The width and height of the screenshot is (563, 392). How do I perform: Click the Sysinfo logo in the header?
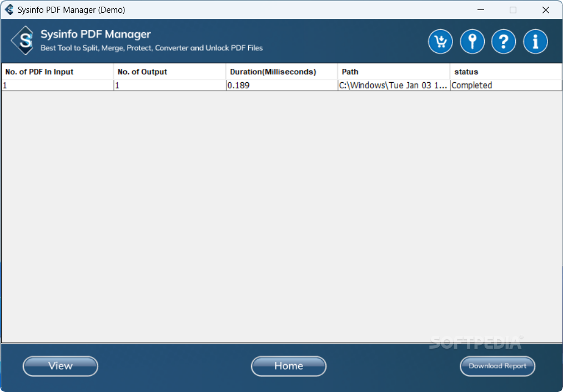point(23,40)
